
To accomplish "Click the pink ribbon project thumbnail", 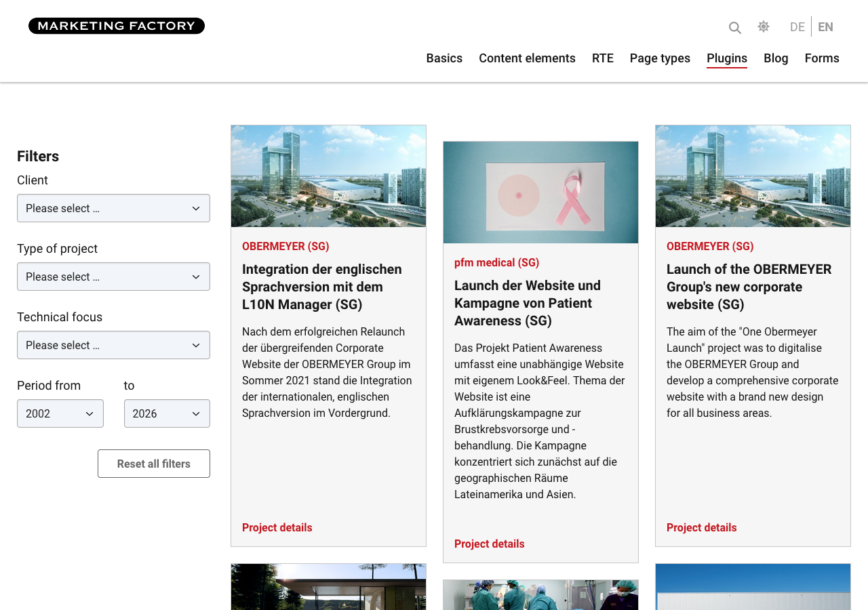I will 540,192.
